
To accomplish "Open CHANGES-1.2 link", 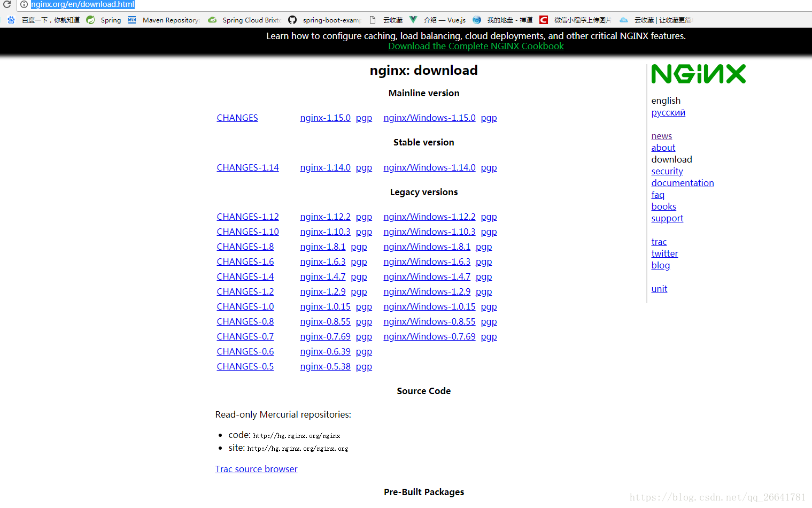I will [245, 291].
